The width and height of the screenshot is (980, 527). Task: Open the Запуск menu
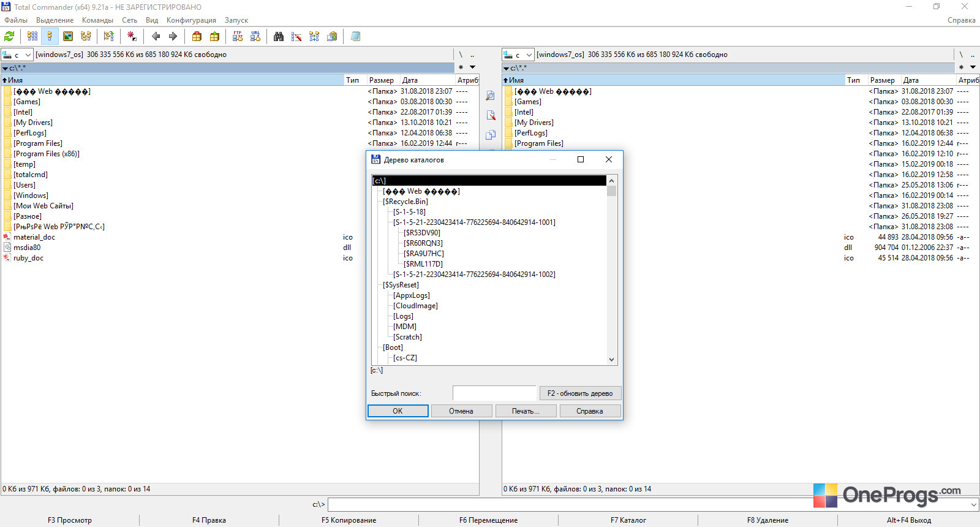point(236,20)
